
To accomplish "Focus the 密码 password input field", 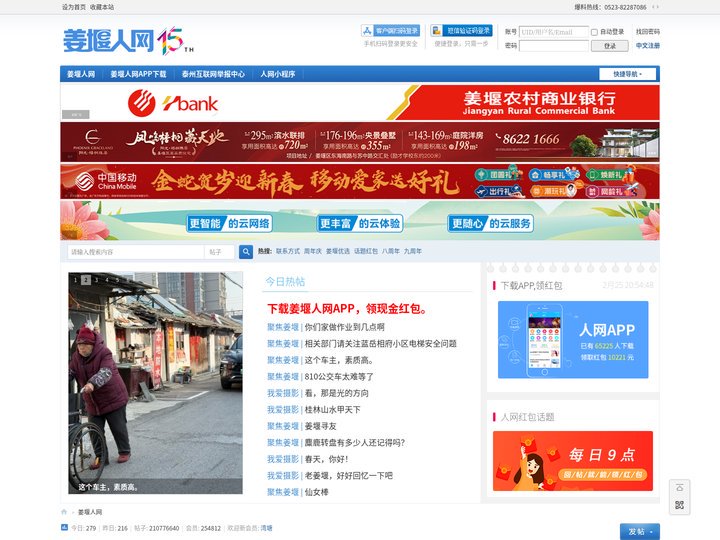I will [x=553, y=45].
